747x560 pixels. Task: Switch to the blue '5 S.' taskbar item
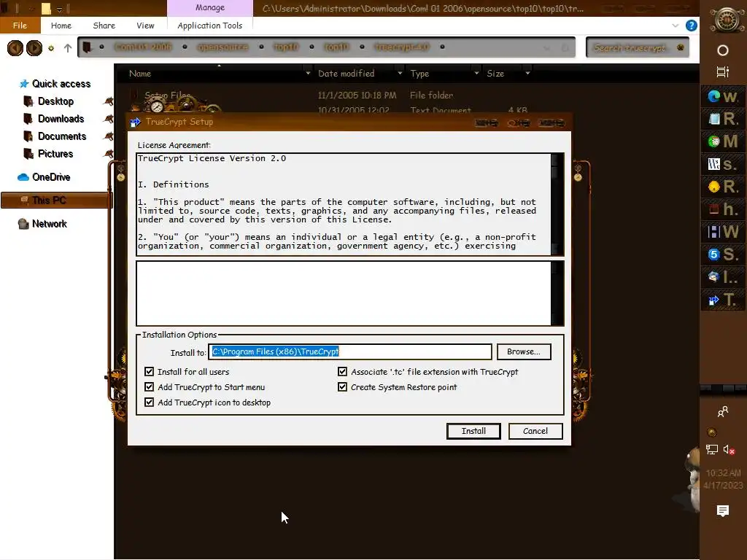tap(723, 254)
